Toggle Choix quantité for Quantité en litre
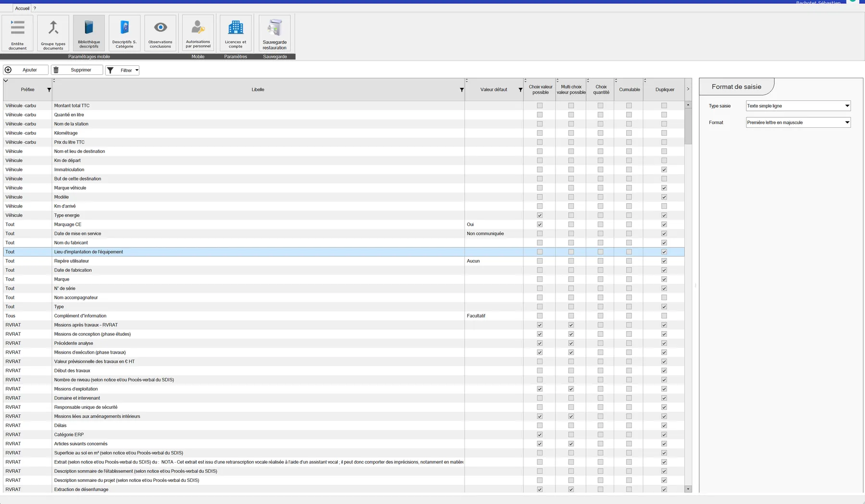 [600, 115]
